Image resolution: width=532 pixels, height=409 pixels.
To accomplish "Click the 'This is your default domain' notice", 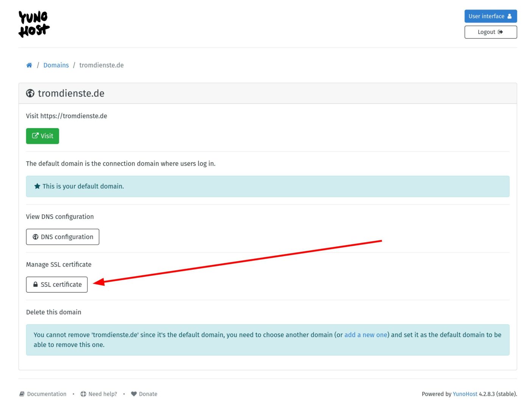I will coord(83,186).
